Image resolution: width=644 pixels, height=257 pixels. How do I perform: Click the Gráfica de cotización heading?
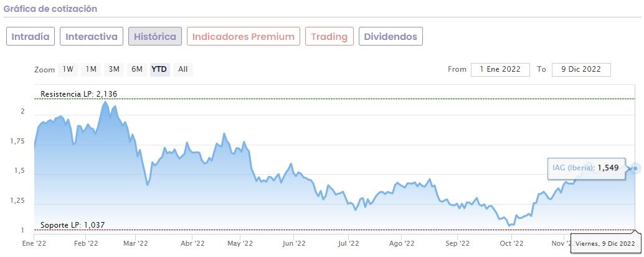[x=50, y=9]
